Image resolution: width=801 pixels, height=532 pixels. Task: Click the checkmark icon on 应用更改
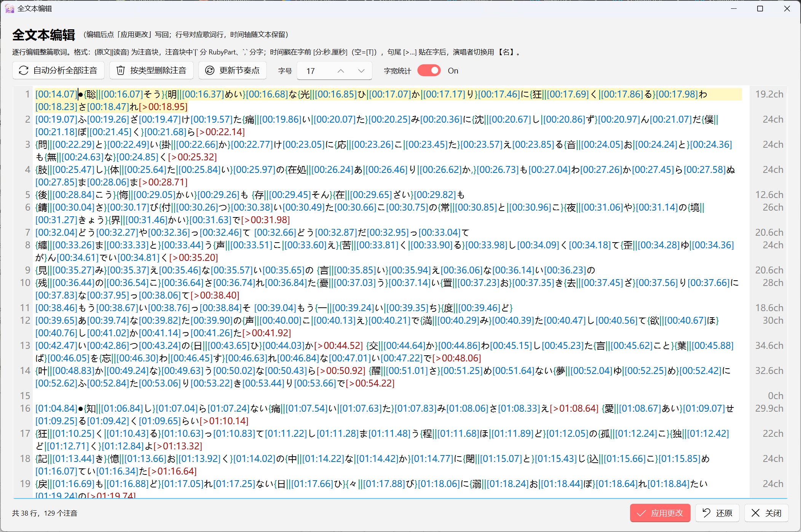pos(641,513)
